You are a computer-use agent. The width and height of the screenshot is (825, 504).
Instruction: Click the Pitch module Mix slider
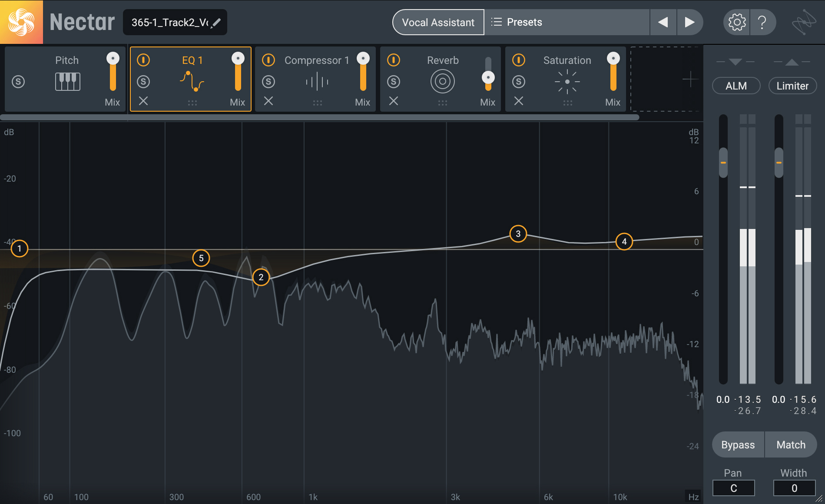pyautogui.click(x=113, y=72)
